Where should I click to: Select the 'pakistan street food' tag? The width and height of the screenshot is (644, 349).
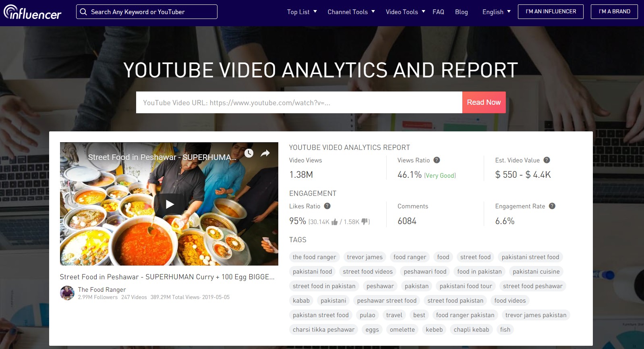[x=321, y=315]
